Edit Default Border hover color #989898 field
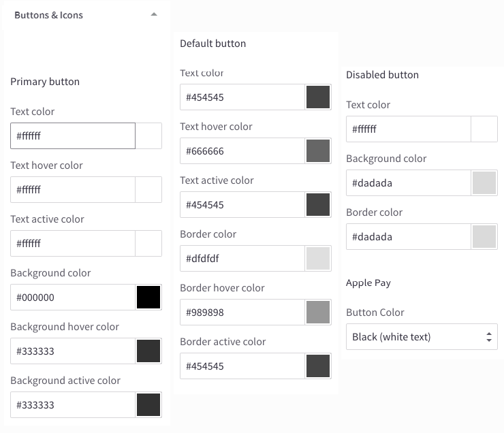This screenshot has width=504, height=433. pos(242,312)
